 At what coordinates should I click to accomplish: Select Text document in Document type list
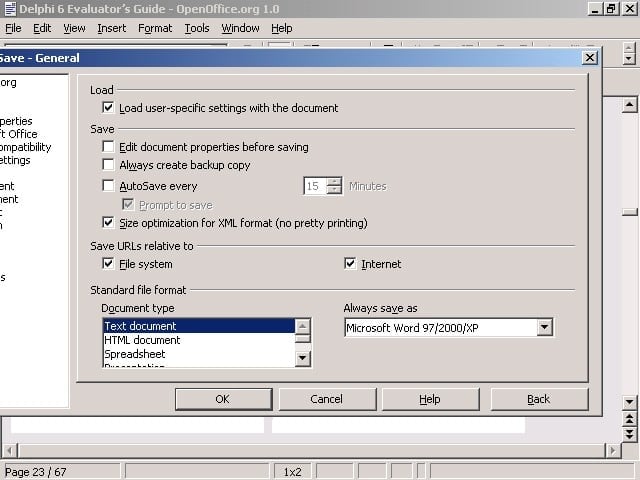tap(199, 326)
